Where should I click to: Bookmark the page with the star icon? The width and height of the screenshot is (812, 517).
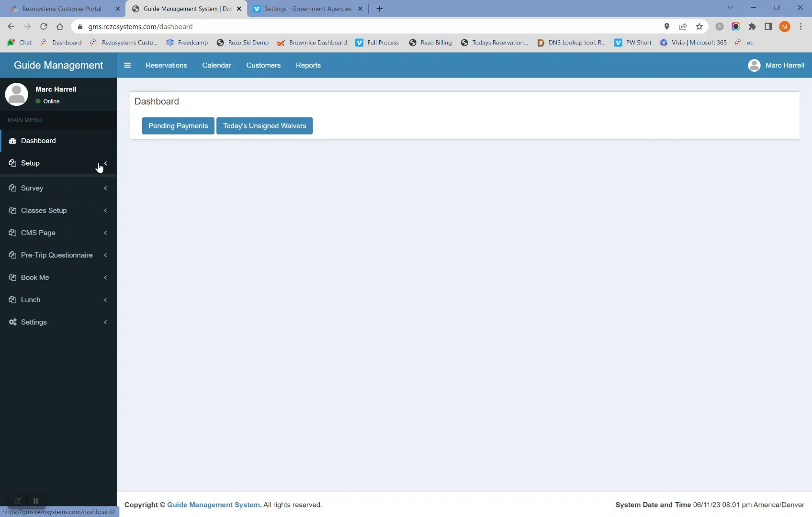(699, 27)
